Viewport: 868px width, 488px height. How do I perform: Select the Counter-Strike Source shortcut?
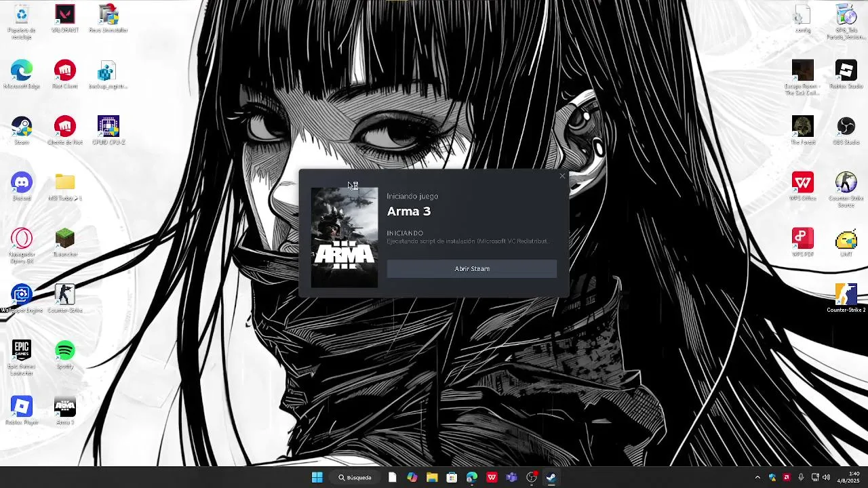[846, 190]
